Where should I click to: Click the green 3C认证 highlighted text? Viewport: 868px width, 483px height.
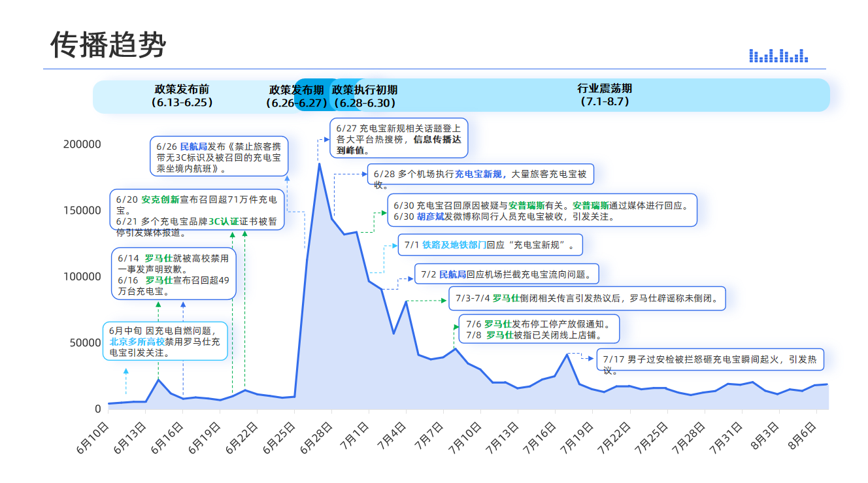tap(224, 222)
